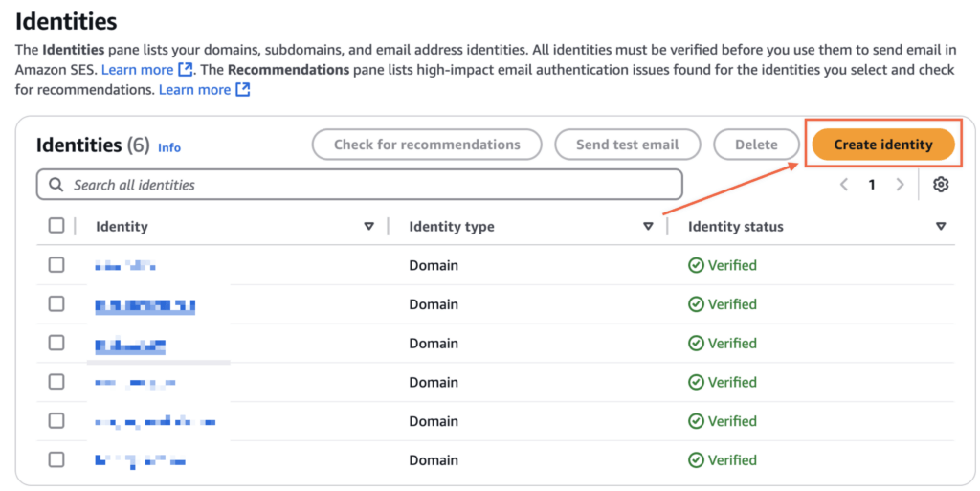Click the Check for recommendations button
980x491 pixels.
427,145
